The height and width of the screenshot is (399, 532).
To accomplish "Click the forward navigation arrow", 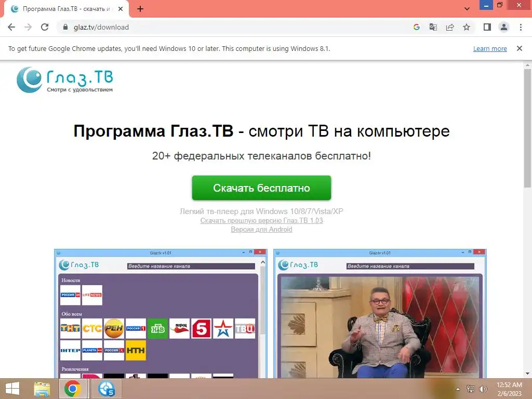I will pyautogui.click(x=28, y=27).
